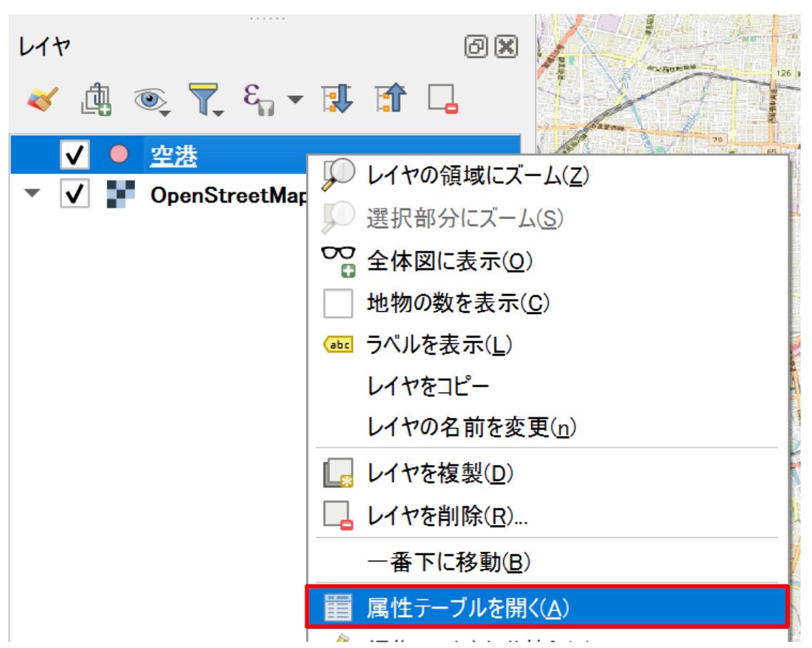Choose レイヤをコピー menu entry
The height and width of the screenshot is (648, 812).
tap(548, 386)
